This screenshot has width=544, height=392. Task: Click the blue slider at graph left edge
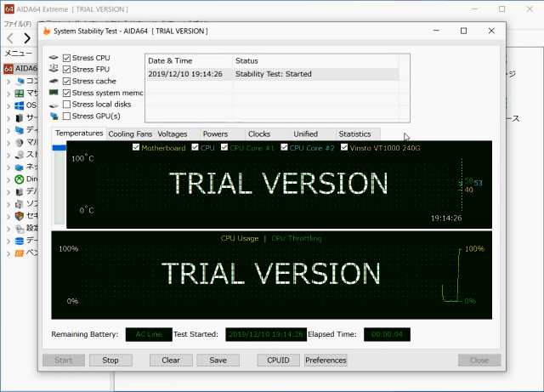[59, 148]
